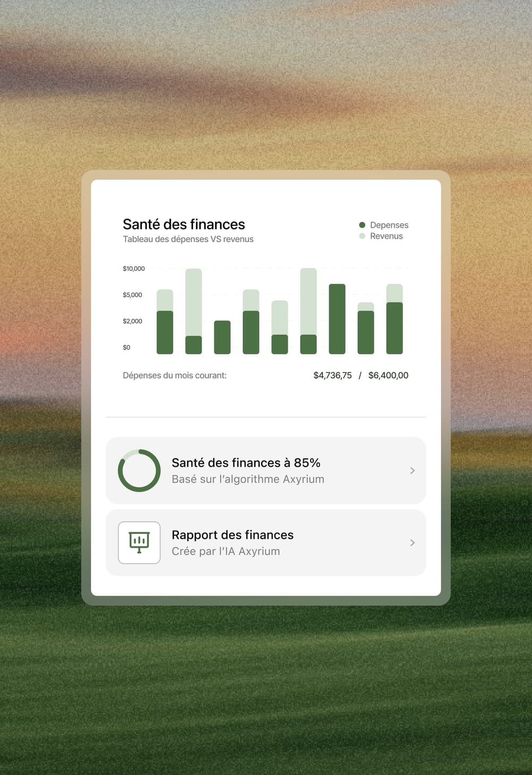
Task: Click the $0 axis label
Action: point(127,348)
